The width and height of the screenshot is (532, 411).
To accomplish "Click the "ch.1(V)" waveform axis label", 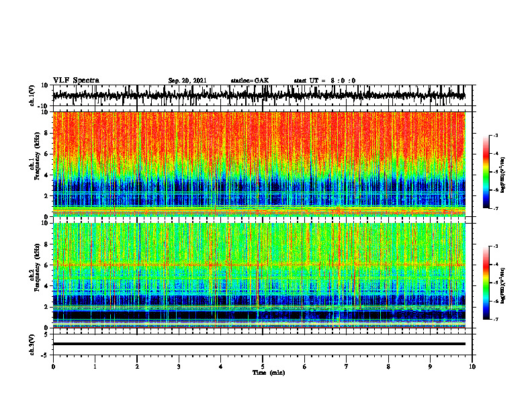I will [x=32, y=95].
